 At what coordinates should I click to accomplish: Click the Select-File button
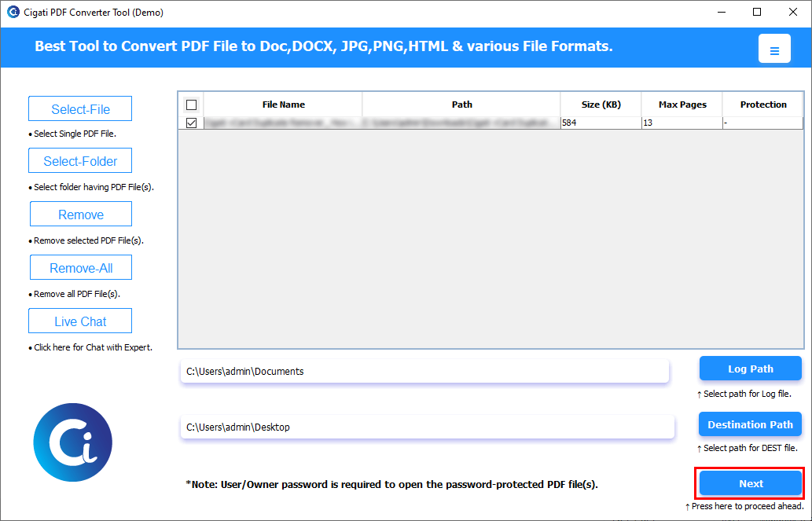pos(80,108)
